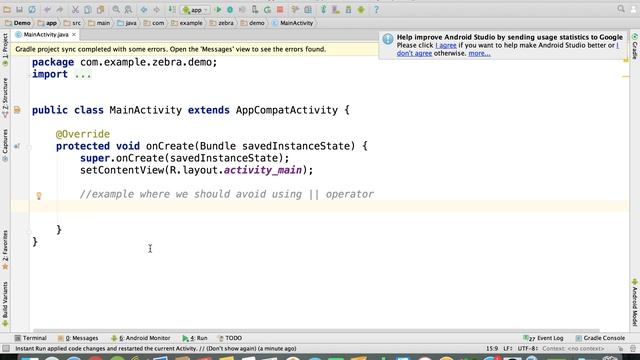Click the Cut scissors icon
The height and width of the screenshot is (360, 640).
coord(75,9)
